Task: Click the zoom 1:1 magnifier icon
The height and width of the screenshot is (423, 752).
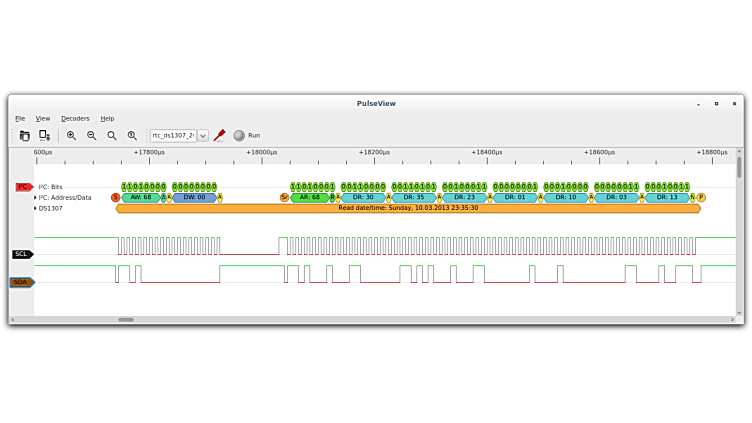Action: pyautogui.click(x=131, y=136)
